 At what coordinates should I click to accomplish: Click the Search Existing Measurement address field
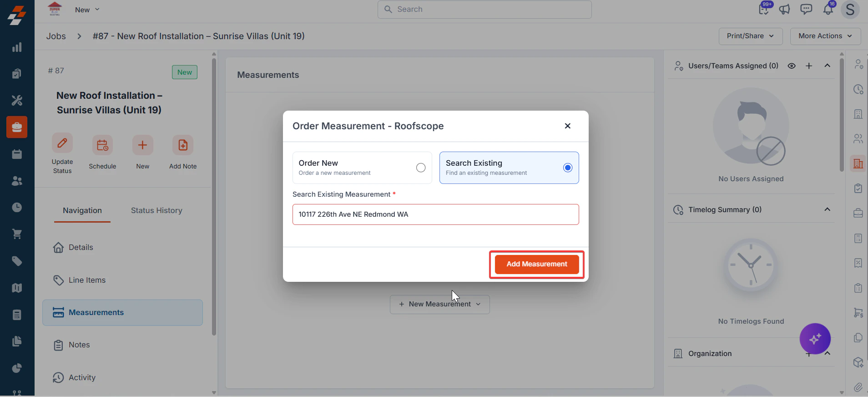(435, 214)
